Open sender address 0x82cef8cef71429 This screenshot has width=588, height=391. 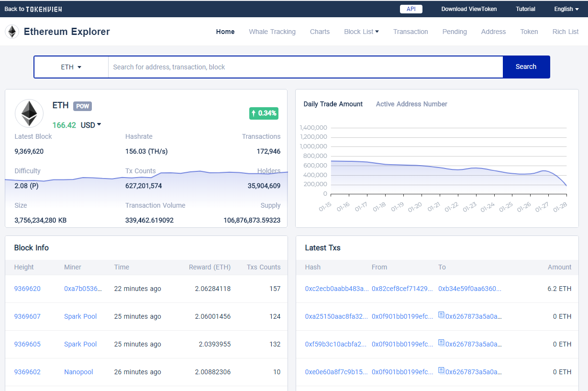[x=402, y=289]
